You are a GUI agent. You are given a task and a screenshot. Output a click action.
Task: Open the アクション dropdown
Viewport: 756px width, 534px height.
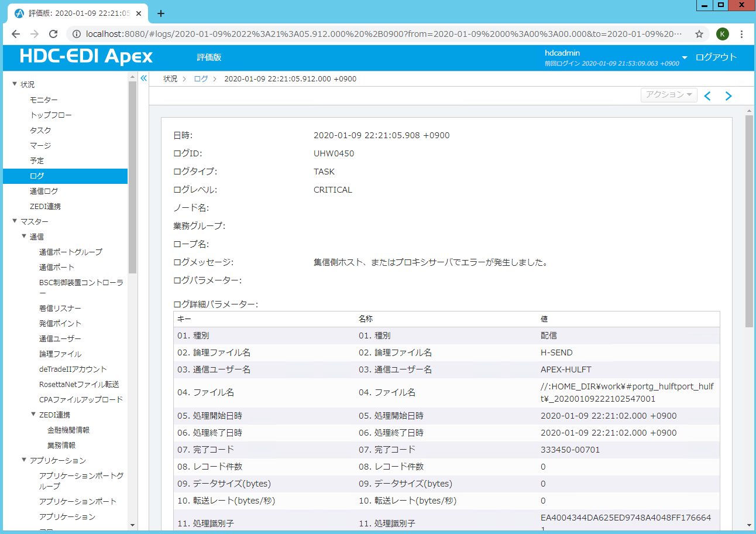point(669,95)
